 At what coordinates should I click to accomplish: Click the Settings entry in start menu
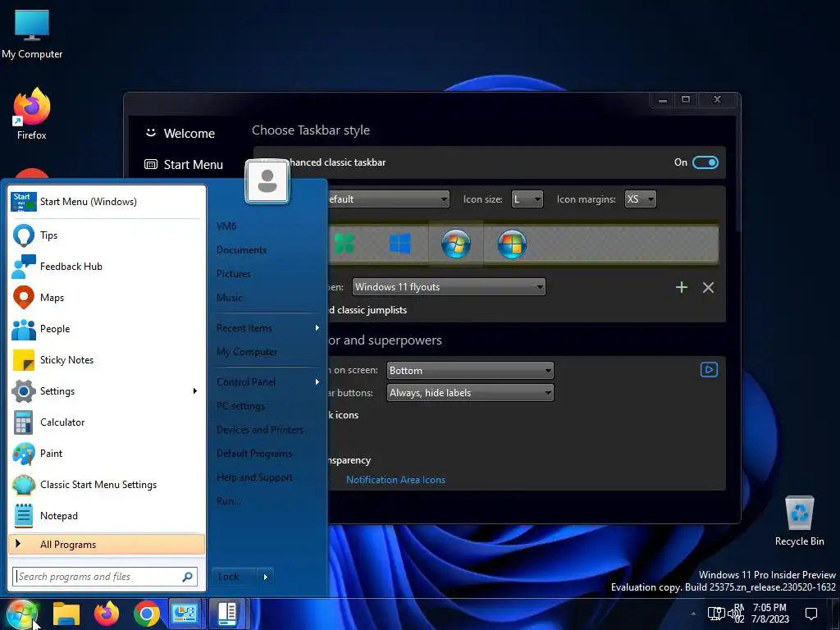tap(107, 391)
